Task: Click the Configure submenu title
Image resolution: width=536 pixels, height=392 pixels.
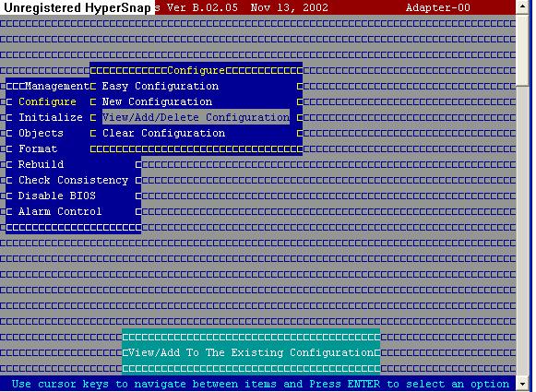Action: (196, 71)
